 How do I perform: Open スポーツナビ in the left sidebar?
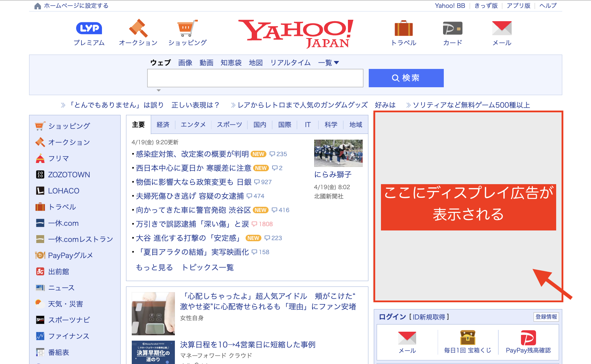(x=69, y=320)
